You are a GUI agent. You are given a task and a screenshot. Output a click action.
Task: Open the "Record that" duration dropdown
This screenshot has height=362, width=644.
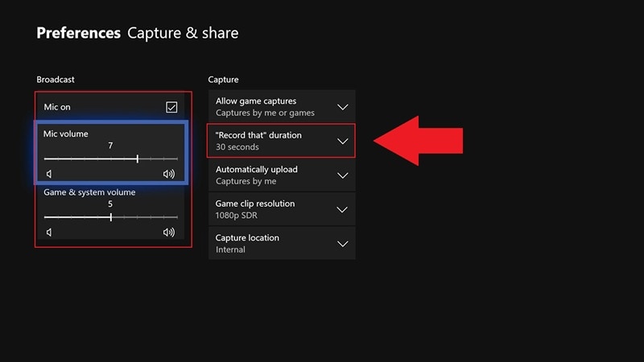282,141
